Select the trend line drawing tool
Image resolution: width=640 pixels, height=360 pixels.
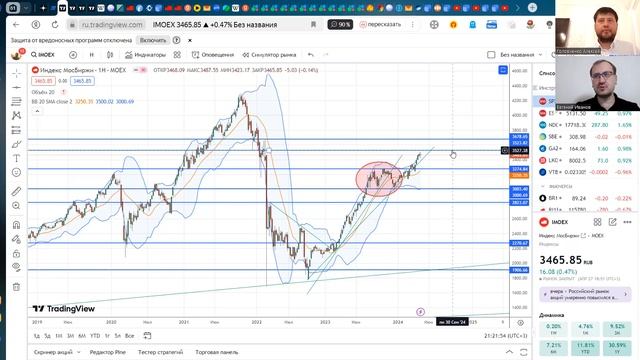pyautogui.click(x=16, y=87)
